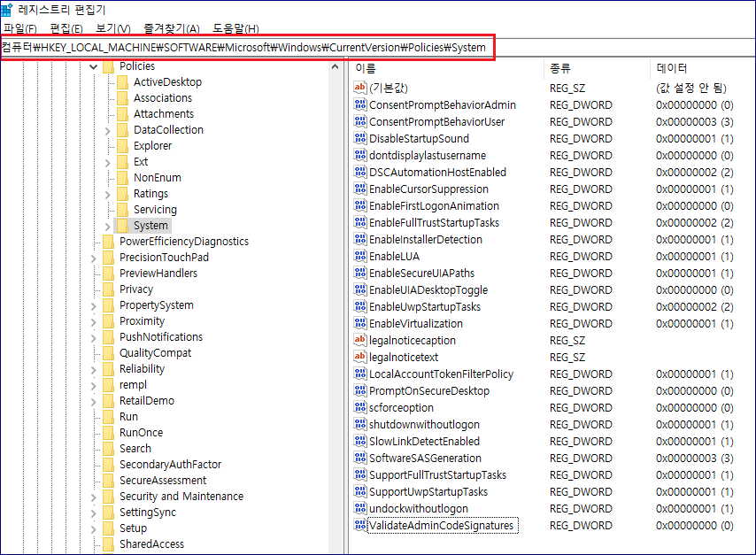The image size is (756, 555).
Task: Expand the Ratings key
Action: click(x=107, y=195)
